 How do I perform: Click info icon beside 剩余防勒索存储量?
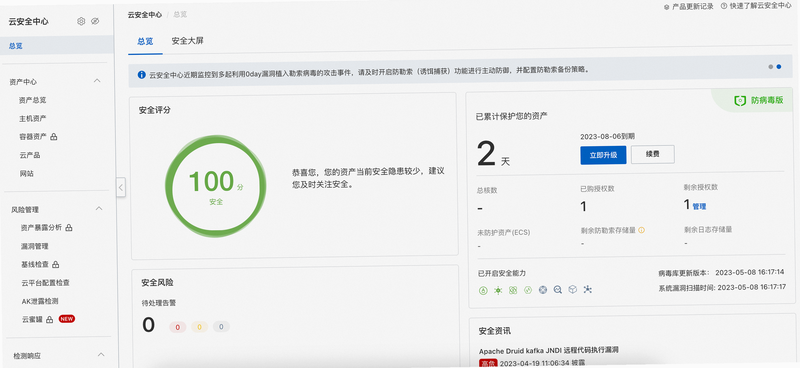(x=642, y=230)
